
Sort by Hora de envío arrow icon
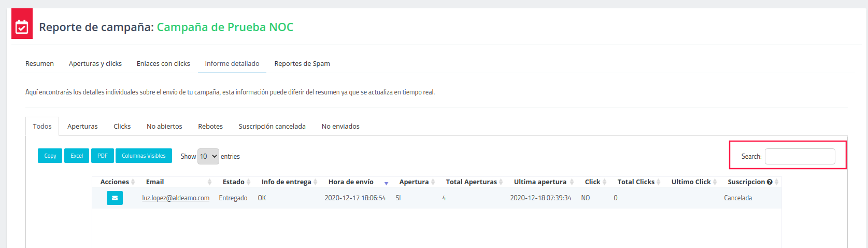386,183
